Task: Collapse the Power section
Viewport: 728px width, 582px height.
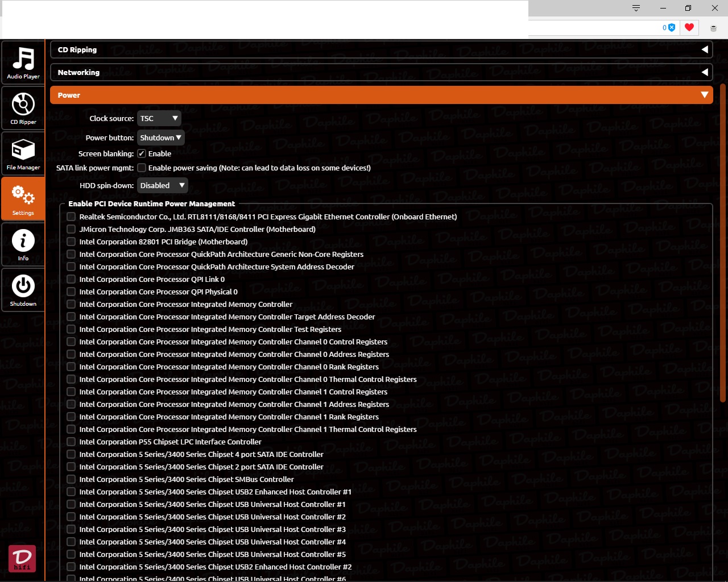Action: click(382, 95)
